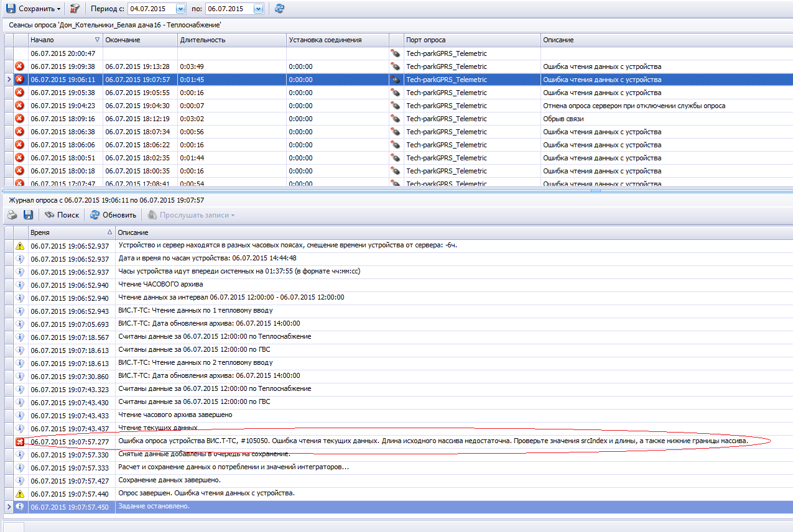Click the Поиск search button
Image resolution: width=793 pixels, height=532 pixels.
pos(62,215)
